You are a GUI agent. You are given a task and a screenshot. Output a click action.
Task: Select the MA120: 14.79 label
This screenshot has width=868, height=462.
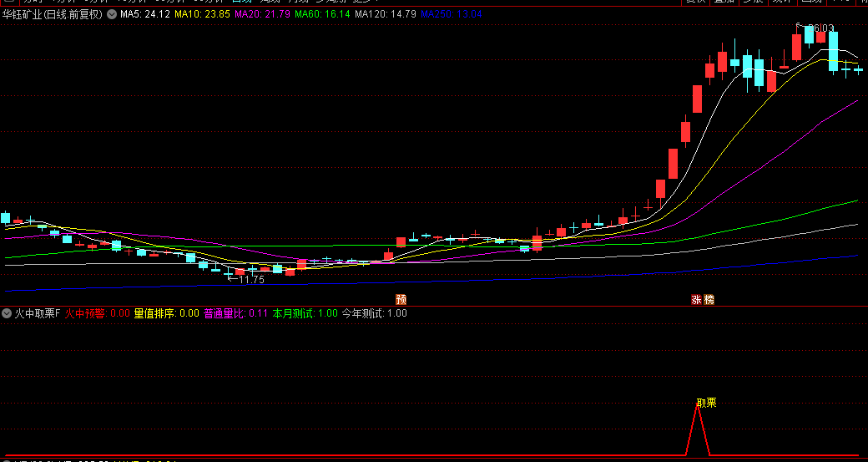pyautogui.click(x=386, y=14)
